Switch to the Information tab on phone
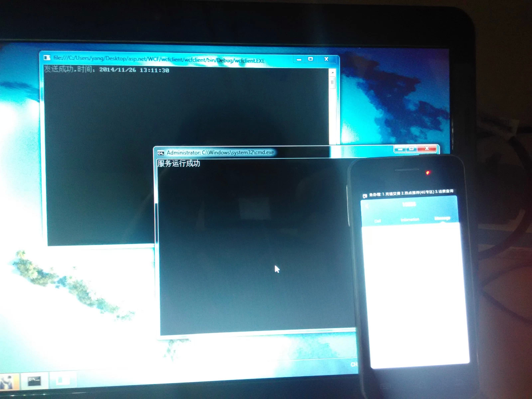 point(410,219)
